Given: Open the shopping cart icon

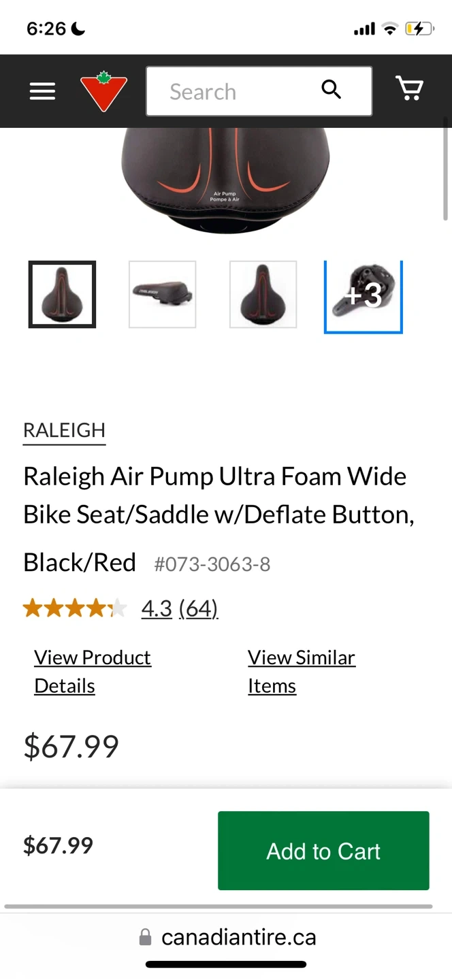Looking at the screenshot, I should pyautogui.click(x=409, y=89).
